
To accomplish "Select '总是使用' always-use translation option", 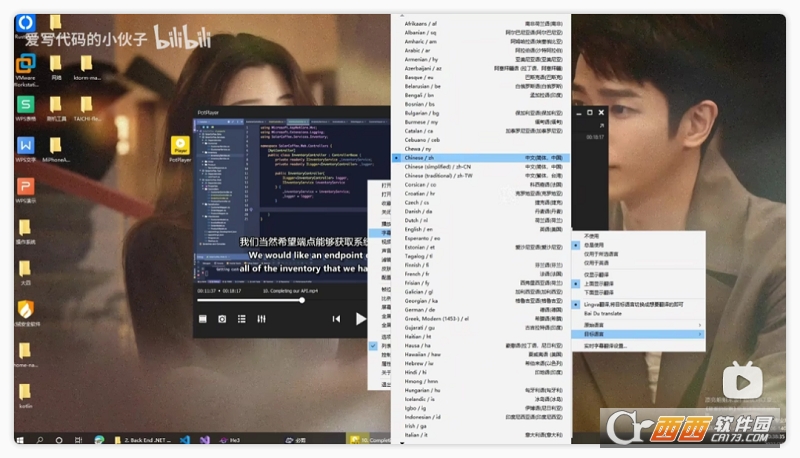I will pyautogui.click(x=638, y=245).
